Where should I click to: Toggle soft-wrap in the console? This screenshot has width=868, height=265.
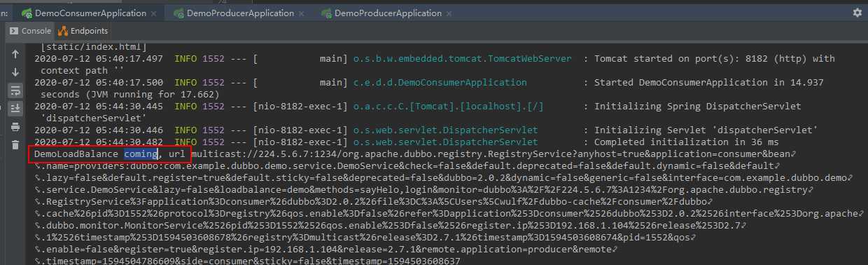click(15, 90)
